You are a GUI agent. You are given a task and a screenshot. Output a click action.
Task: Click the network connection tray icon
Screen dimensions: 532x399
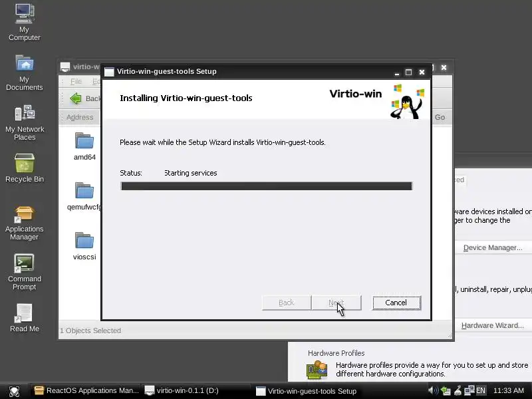pos(469,390)
